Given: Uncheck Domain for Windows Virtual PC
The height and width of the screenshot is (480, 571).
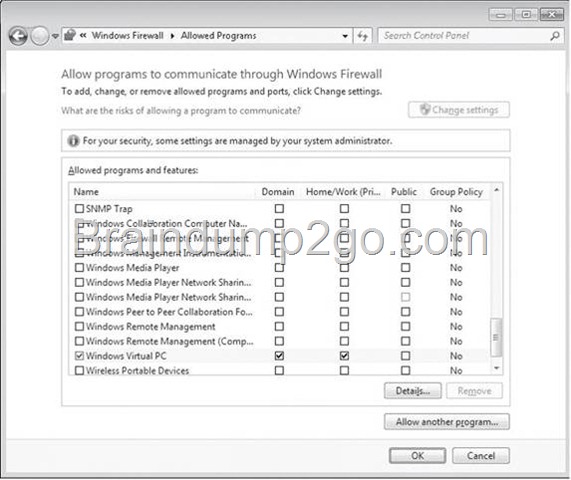Looking at the screenshot, I should click(279, 355).
